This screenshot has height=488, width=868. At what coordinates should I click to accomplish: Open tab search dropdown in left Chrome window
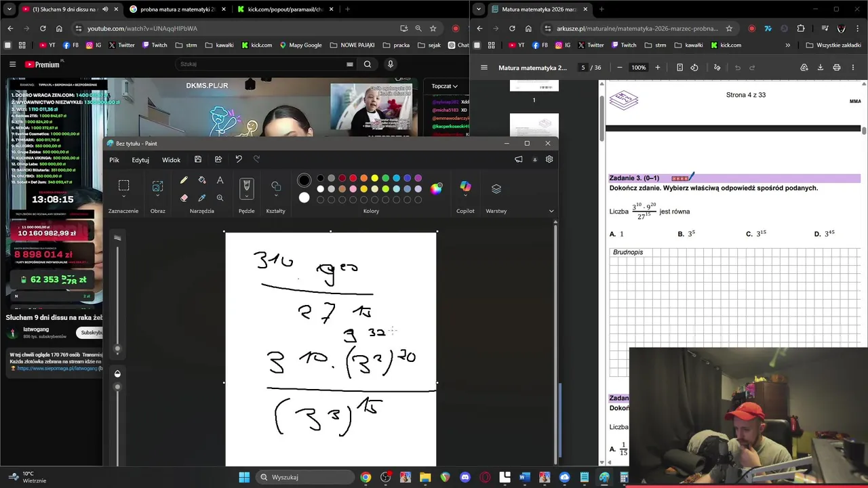[9, 9]
